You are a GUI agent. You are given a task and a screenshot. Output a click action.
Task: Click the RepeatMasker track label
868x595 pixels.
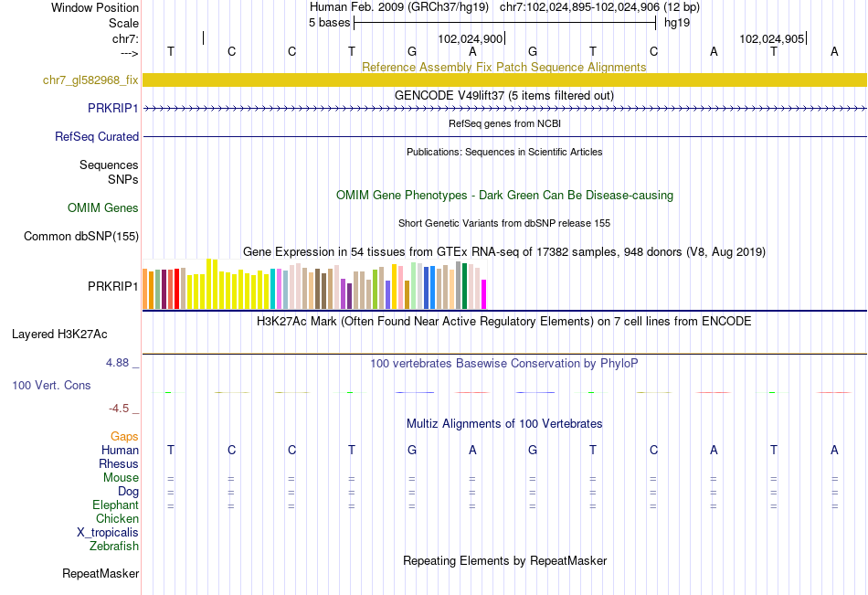coord(101,573)
